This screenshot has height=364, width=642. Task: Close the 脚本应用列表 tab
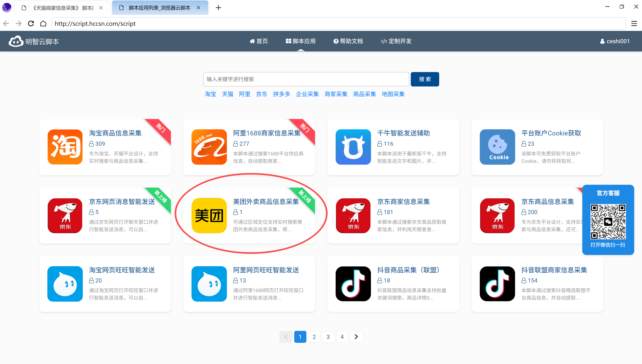click(198, 8)
